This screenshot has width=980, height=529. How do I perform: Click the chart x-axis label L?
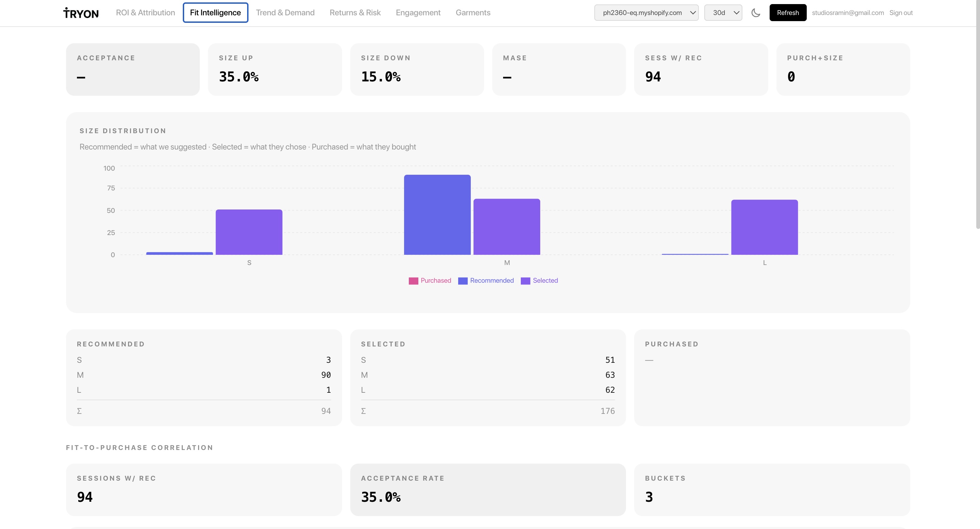click(765, 263)
